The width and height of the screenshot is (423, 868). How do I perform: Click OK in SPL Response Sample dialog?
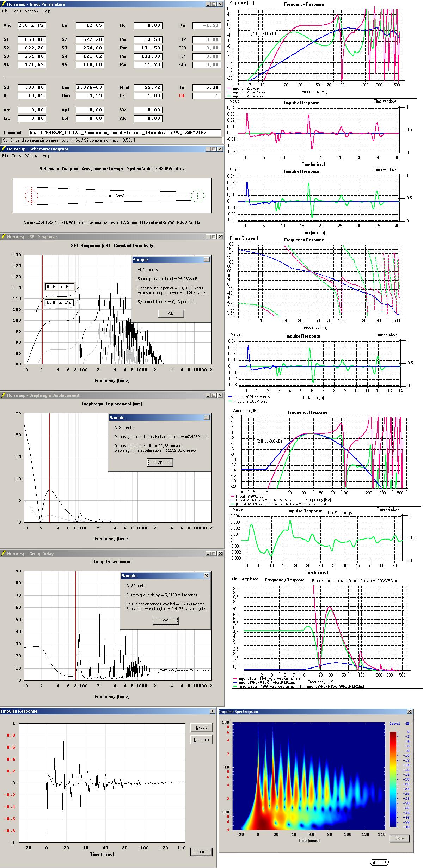coord(171,314)
